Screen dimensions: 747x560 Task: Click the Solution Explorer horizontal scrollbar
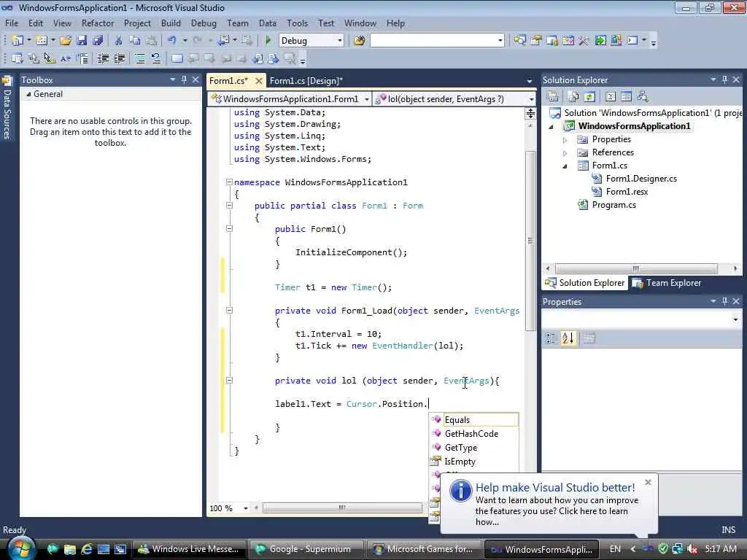pyautogui.click(x=636, y=268)
